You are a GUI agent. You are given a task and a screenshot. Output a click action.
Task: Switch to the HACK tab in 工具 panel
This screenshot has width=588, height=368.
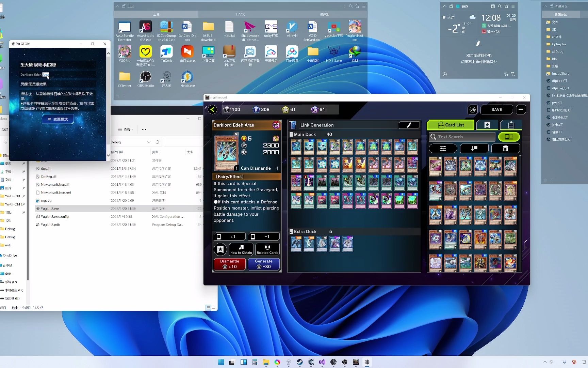click(x=240, y=14)
